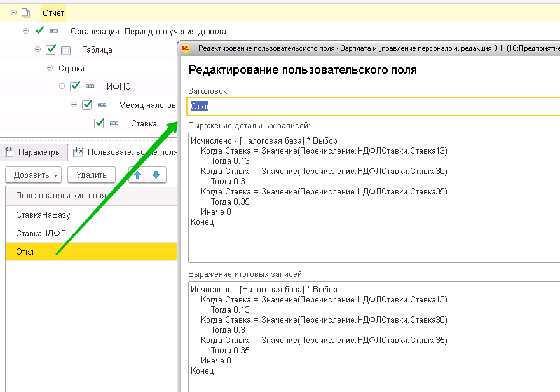Click the Выражение итоговых записей: label
Screen dimensions: 560x392
[x=246, y=274]
